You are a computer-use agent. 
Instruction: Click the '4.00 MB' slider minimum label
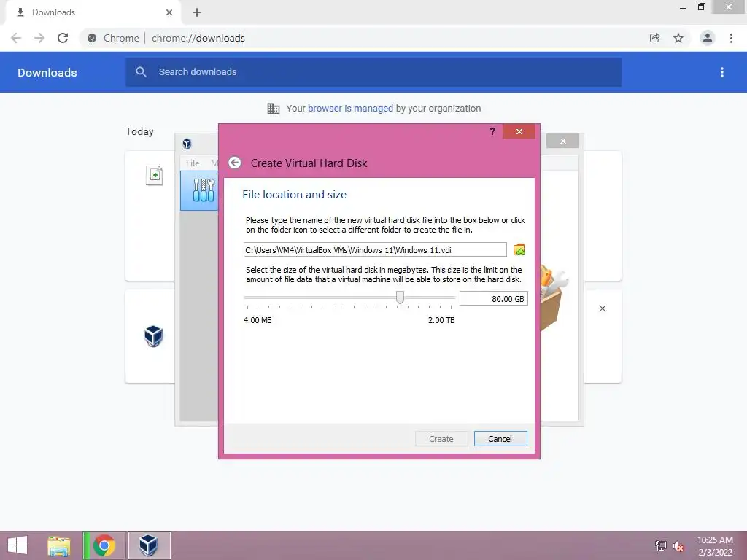(258, 320)
